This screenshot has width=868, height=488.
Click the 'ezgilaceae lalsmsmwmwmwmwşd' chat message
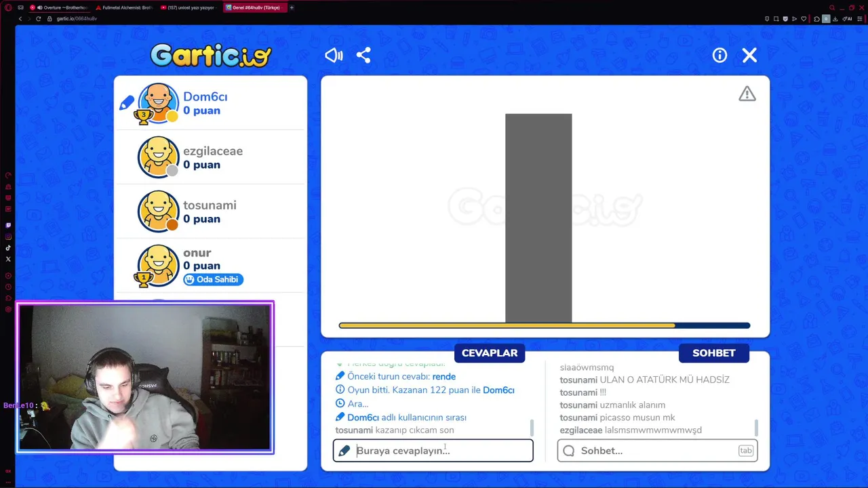coord(631,430)
